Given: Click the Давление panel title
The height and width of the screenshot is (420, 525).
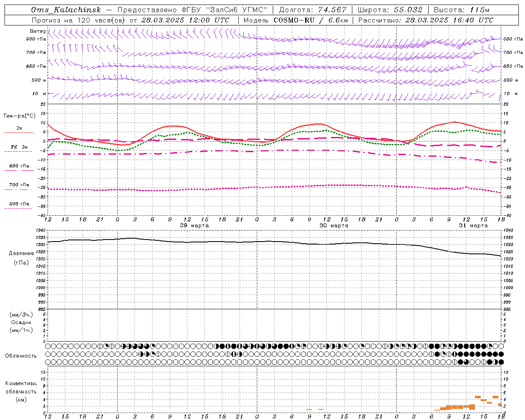Looking at the screenshot, I should point(21,253).
